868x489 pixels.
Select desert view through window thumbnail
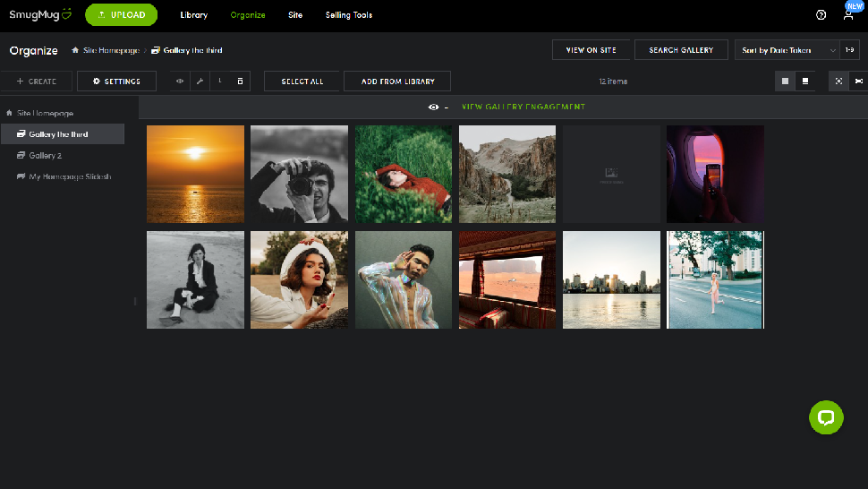507,279
